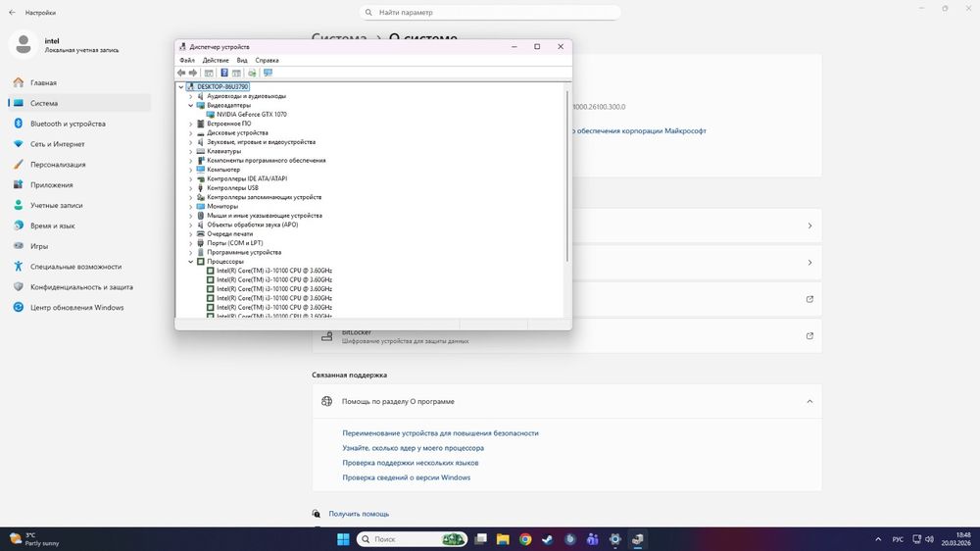Screen dimensions: 980x551
Task: Open Специальные возможности settings
Action: 78,267
